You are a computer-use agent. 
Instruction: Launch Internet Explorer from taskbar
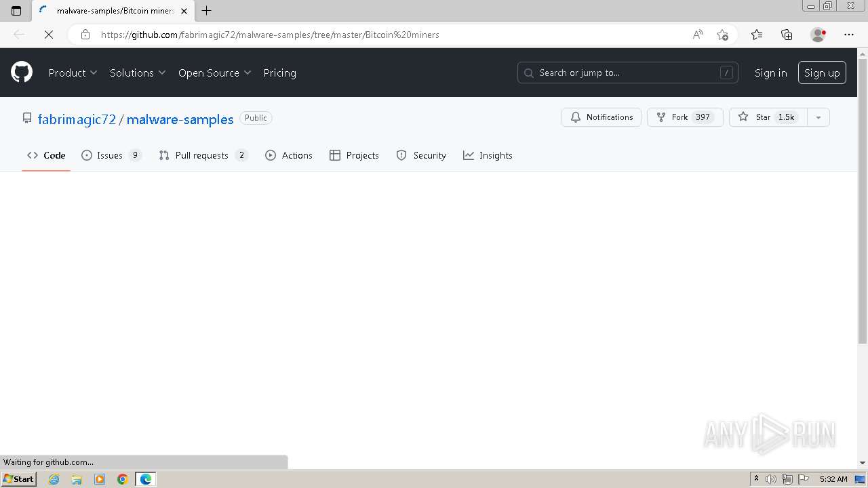(x=54, y=479)
